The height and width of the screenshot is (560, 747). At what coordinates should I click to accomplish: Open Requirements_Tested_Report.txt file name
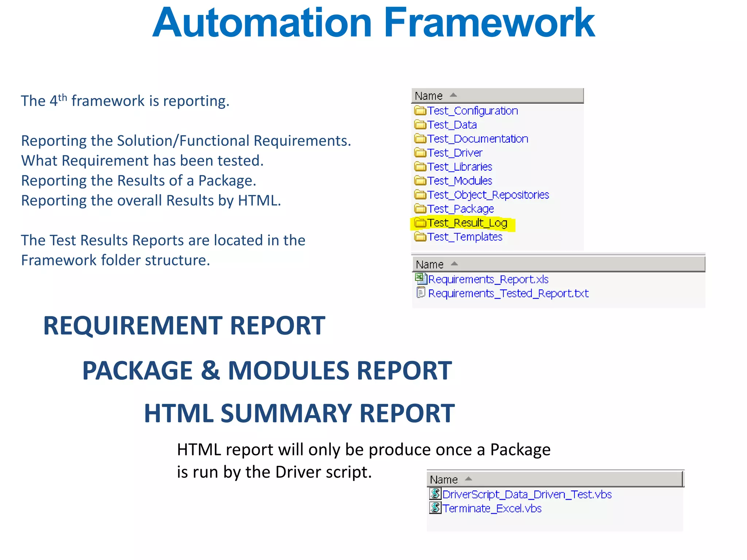click(508, 293)
